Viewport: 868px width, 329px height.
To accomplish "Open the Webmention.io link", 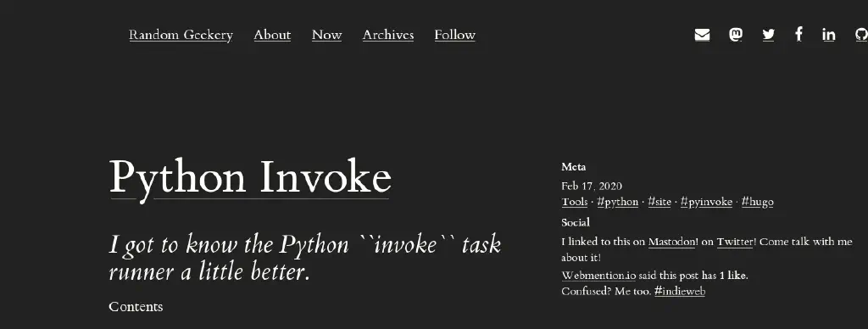I will coord(598,276).
